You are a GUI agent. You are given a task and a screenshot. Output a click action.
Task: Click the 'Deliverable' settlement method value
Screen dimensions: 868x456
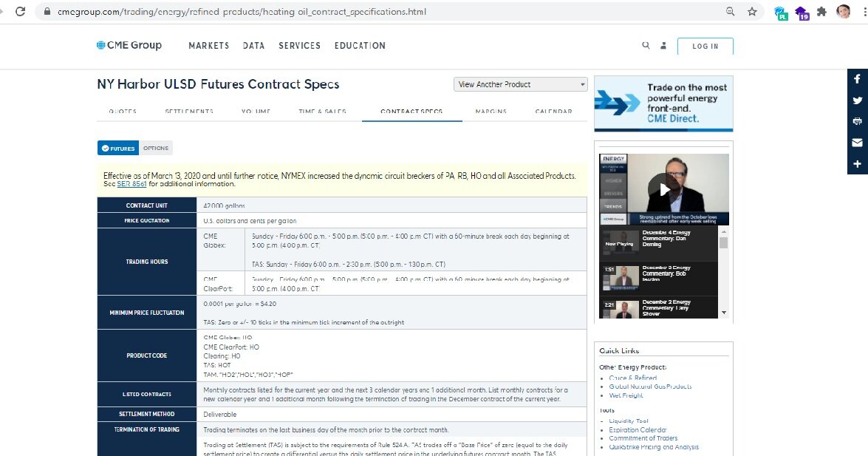click(x=219, y=415)
